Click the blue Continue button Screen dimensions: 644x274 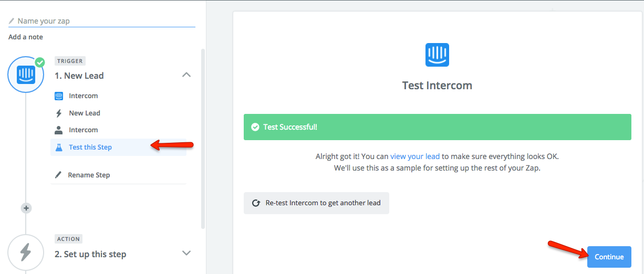click(x=609, y=257)
